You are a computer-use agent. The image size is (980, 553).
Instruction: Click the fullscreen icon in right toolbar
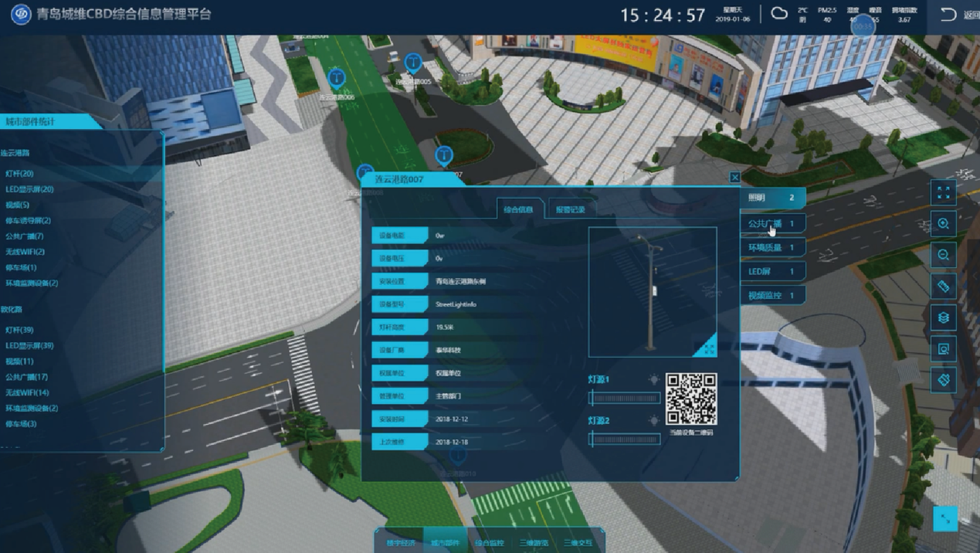(x=943, y=192)
